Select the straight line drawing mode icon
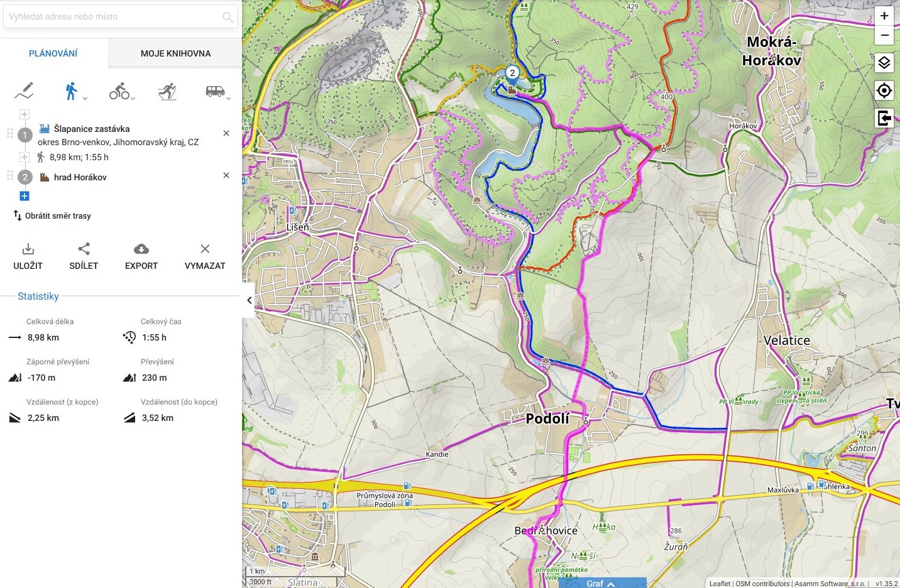This screenshot has width=900, height=588. click(24, 91)
